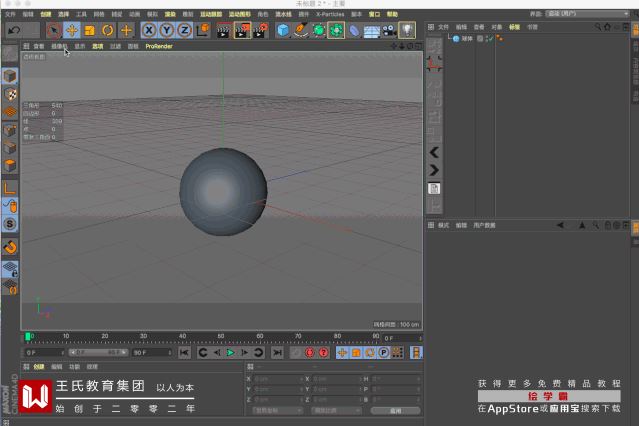This screenshot has height=426, width=639.
Task: Open the ProRender viewport menu
Action: pos(159,46)
